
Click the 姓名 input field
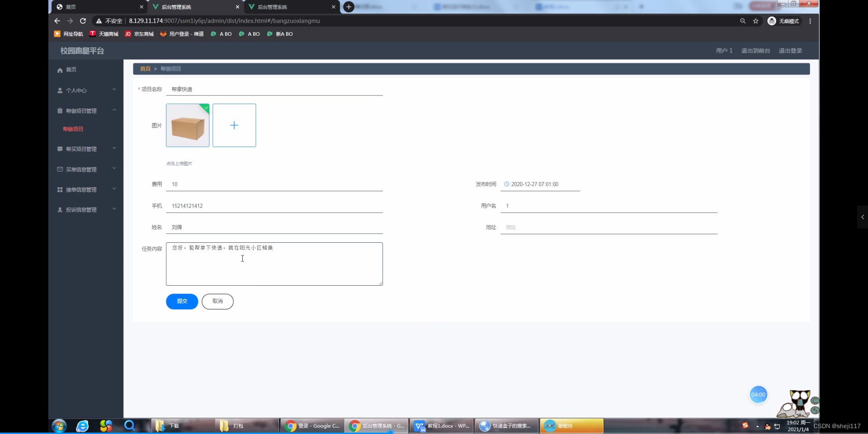click(274, 227)
